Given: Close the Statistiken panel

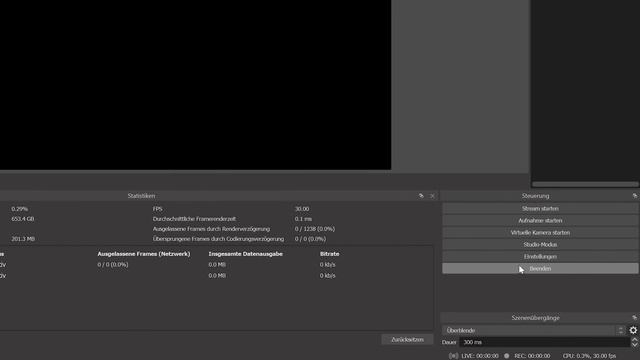Looking at the screenshot, I should 432,196.
